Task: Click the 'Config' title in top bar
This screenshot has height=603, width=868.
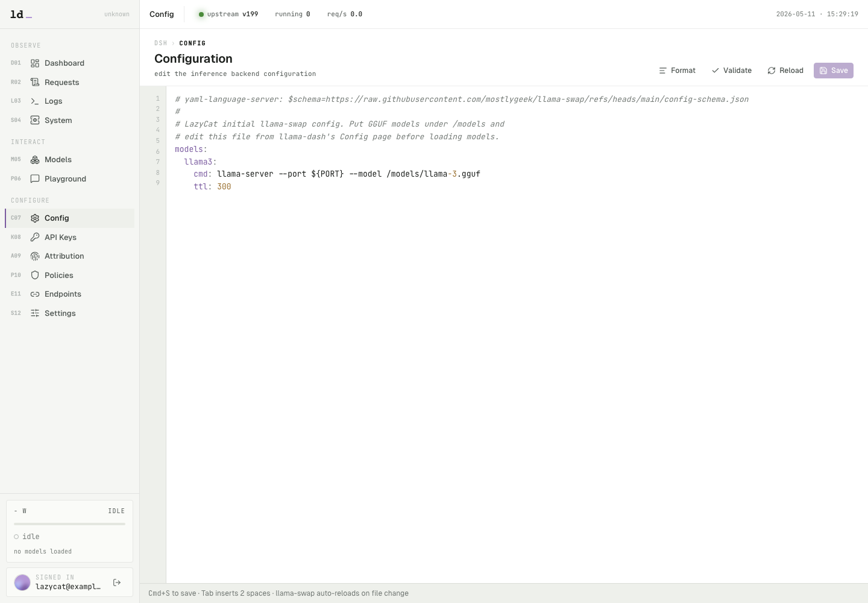Action: (162, 14)
